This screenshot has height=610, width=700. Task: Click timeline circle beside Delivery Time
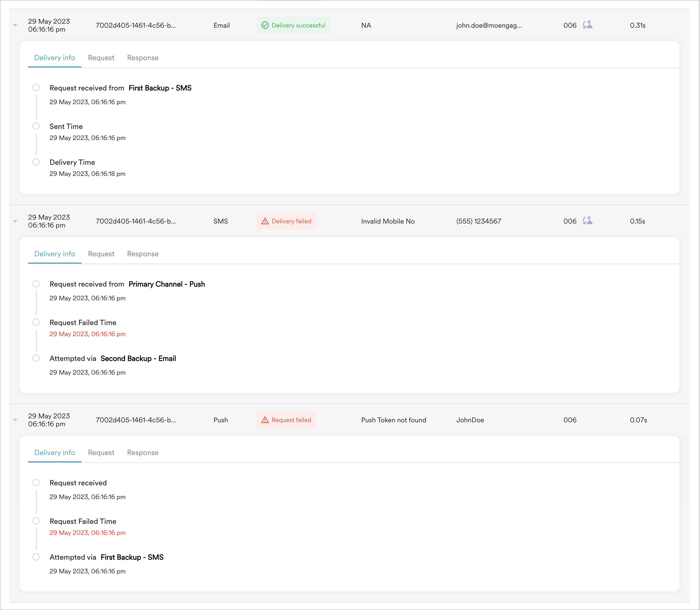click(x=36, y=162)
